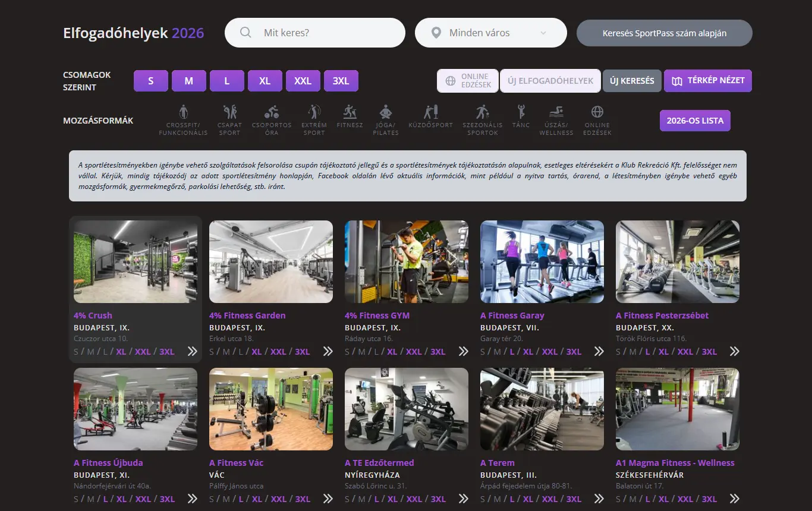Click address text Árpád fejedelem útja 80-81.
Screen dimensions: 812x511
click(x=526, y=486)
